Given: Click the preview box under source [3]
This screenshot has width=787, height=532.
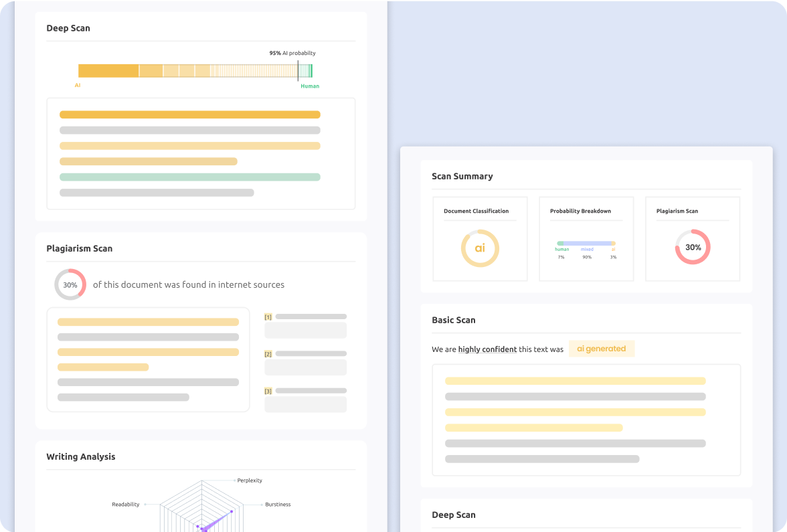Looking at the screenshot, I should click(306, 404).
